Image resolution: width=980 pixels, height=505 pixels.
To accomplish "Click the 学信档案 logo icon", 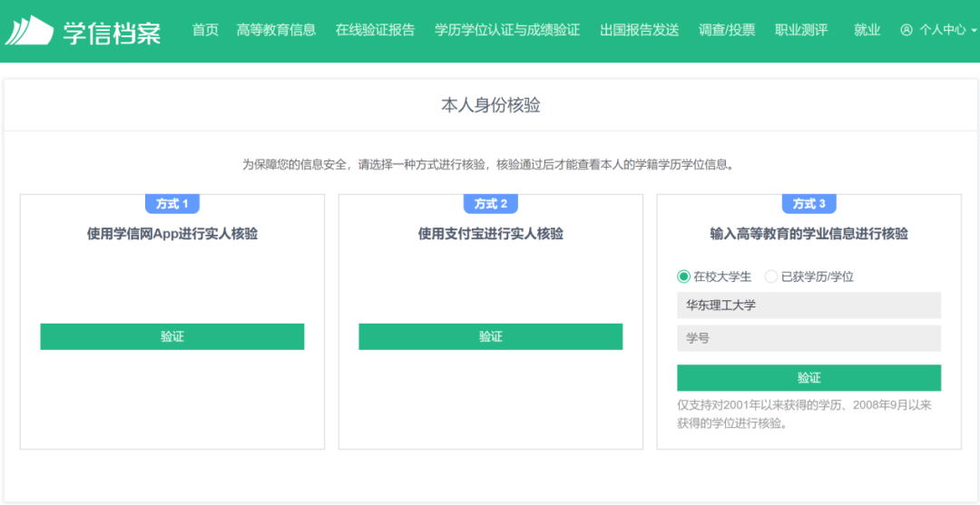I will click(29, 30).
